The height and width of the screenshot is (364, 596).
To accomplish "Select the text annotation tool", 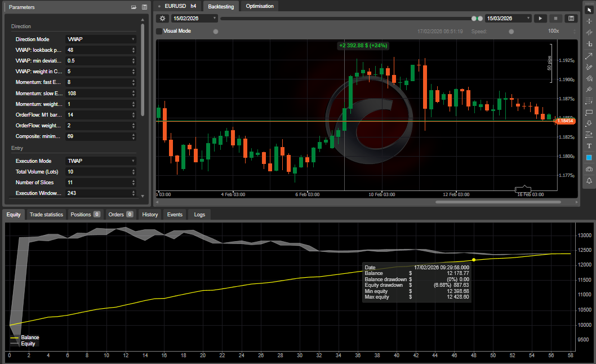I will (x=589, y=146).
